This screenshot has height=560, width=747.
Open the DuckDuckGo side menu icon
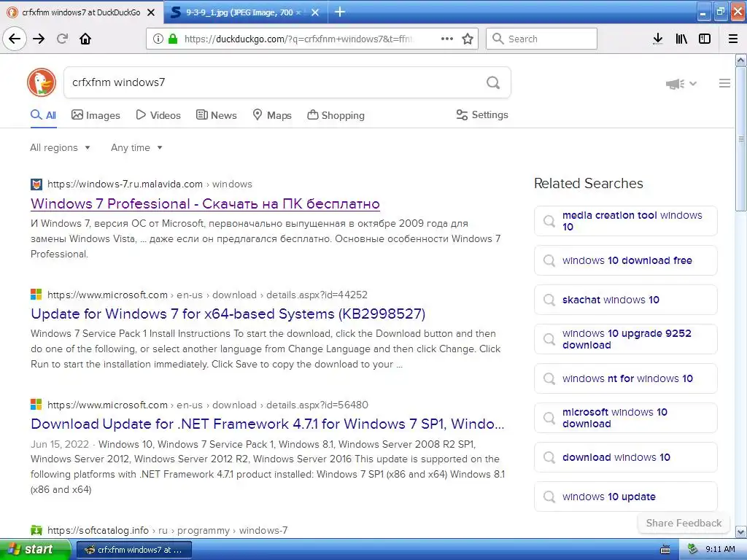[724, 83]
